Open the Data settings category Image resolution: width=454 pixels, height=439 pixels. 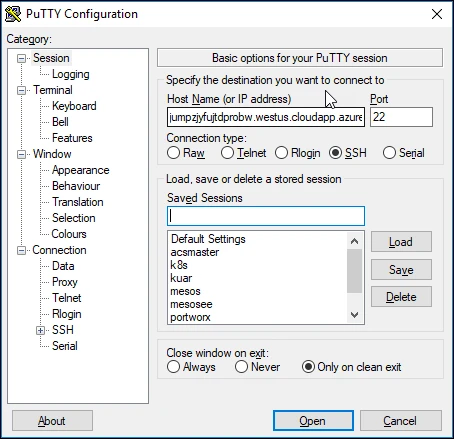coord(63,266)
